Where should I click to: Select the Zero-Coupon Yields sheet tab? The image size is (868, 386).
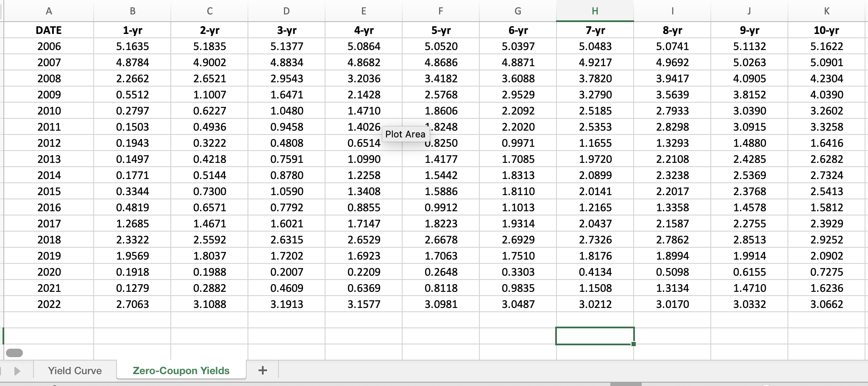[181, 370]
